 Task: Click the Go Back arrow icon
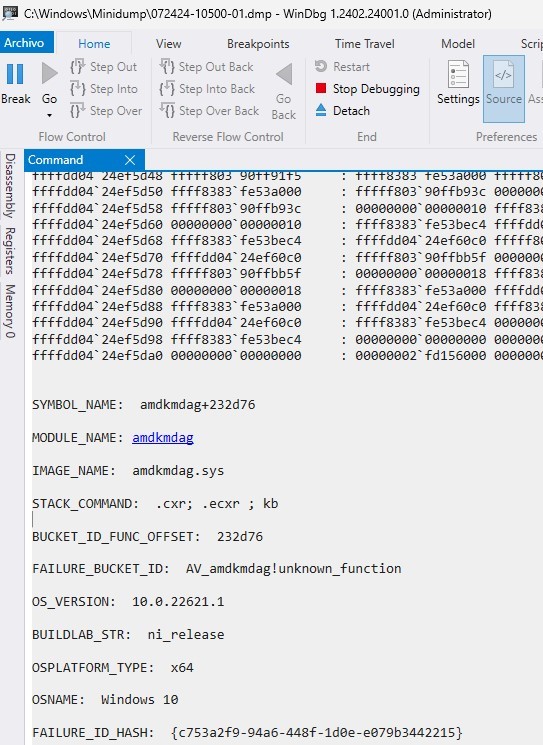click(x=284, y=74)
